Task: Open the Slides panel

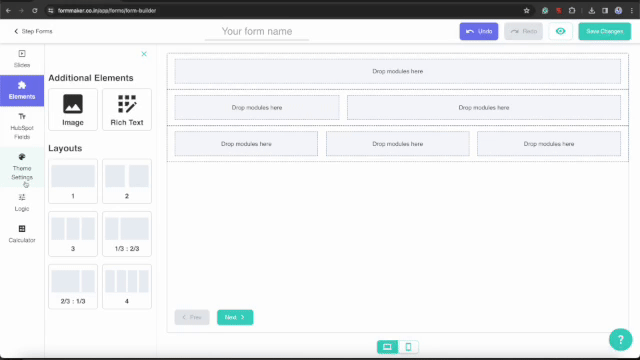Action: [22, 59]
